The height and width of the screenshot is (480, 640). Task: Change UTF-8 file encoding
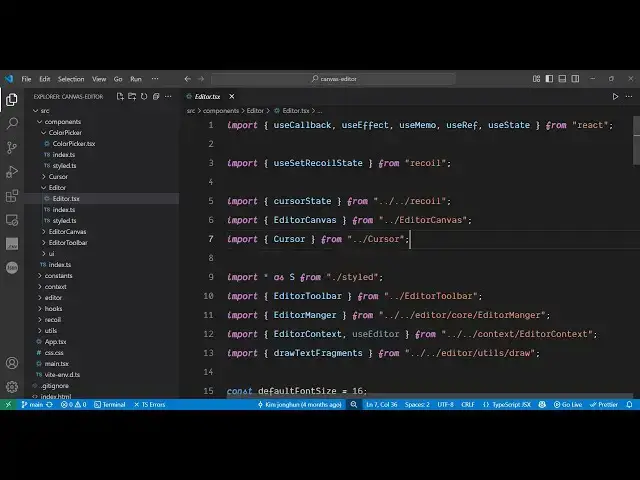coord(445,404)
